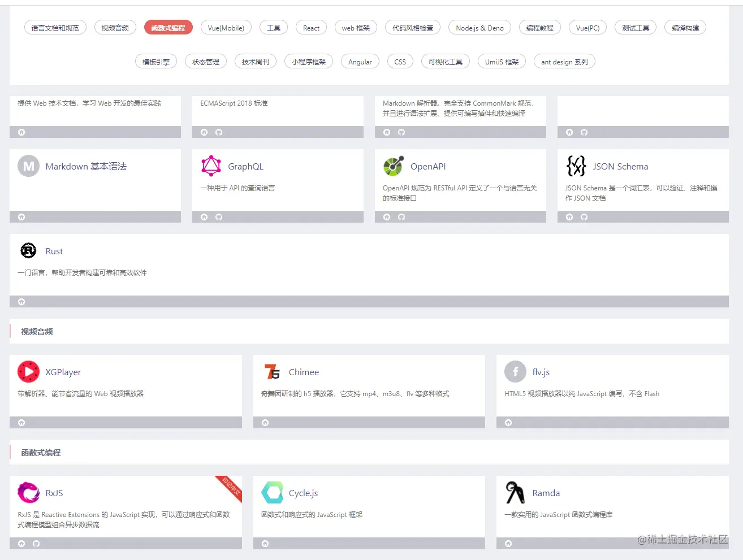
Task: Pick the 小程序框架 tag
Action: point(309,62)
